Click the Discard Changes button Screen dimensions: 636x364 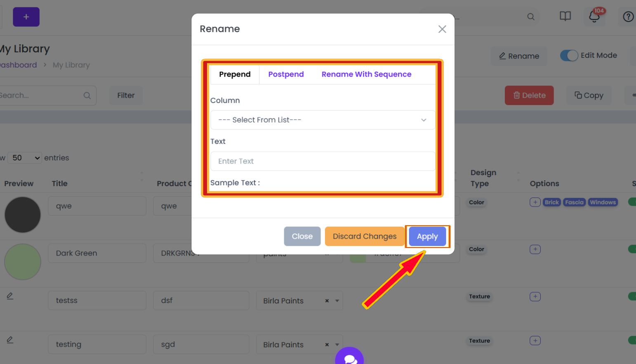click(x=365, y=236)
